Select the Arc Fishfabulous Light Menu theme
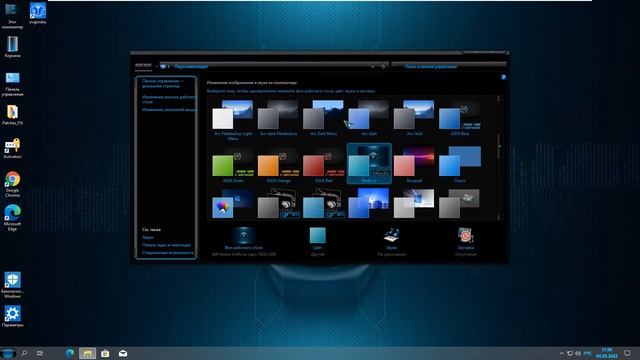640x360 pixels. [233, 120]
